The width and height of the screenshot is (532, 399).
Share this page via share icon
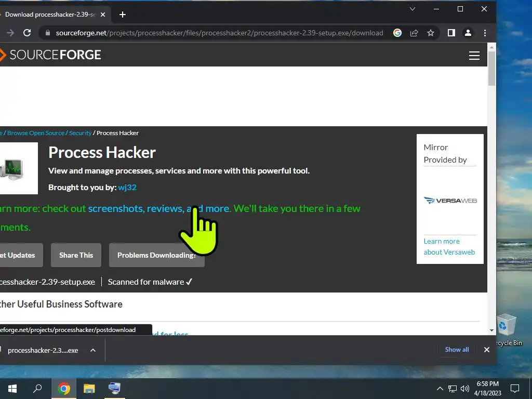tap(414, 33)
